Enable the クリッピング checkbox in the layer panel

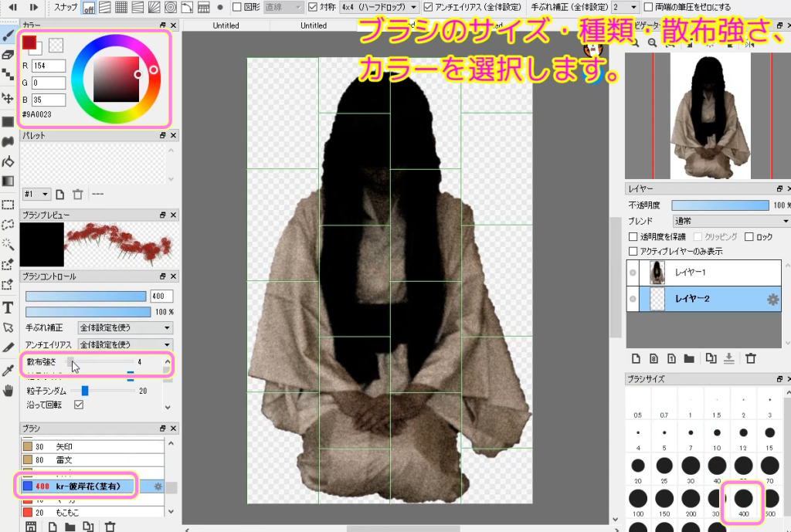click(x=698, y=236)
